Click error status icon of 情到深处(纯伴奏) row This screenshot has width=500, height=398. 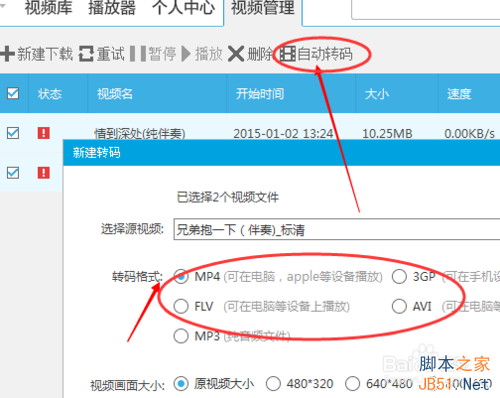44,133
